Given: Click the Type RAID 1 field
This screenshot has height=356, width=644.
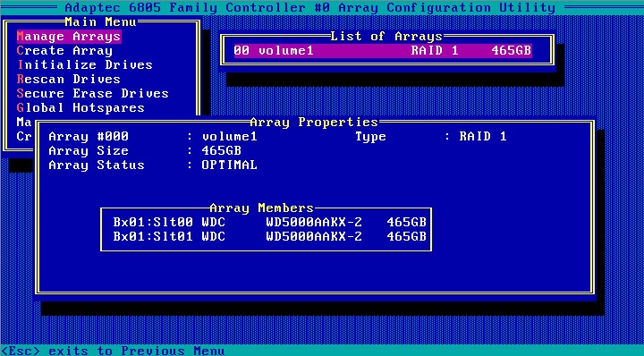Looking at the screenshot, I should coord(431,137).
